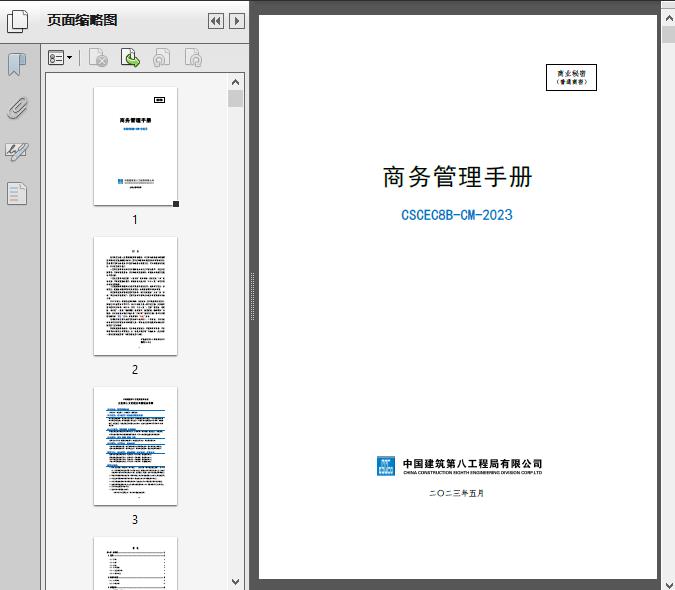Click the title 商务管理手册 on page
This screenshot has height=590, width=675.
[x=458, y=176]
